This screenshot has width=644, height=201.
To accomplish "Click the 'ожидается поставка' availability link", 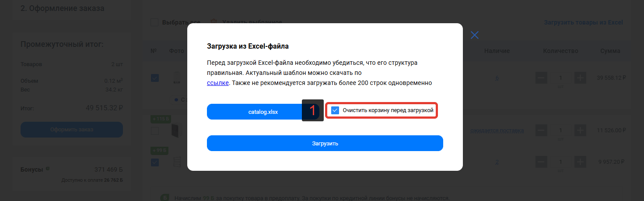I will click(x=497, y=130).
